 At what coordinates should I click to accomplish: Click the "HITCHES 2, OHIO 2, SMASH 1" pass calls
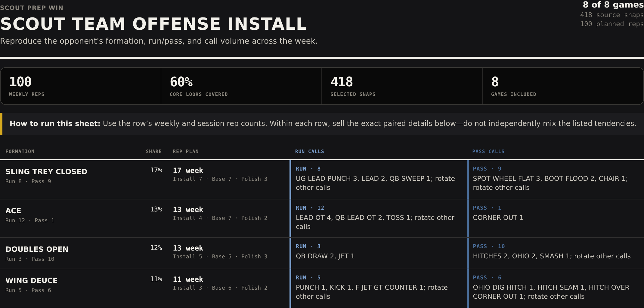tap(552, 256)
